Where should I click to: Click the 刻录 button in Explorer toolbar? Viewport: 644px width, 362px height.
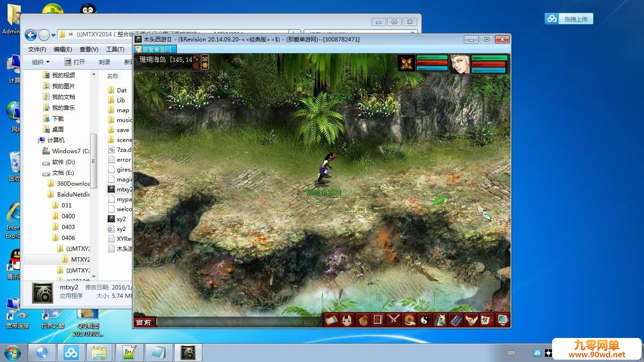click(105, 62)
